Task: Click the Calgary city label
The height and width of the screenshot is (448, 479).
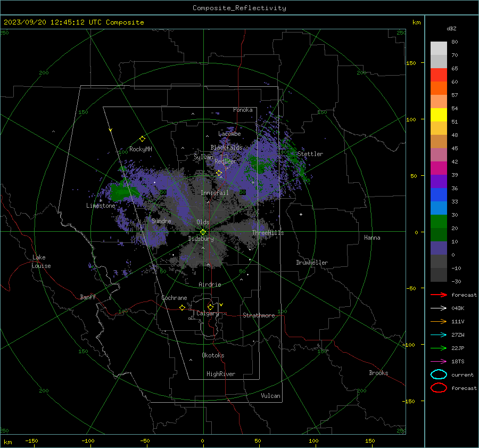Action: coord(208,313)
